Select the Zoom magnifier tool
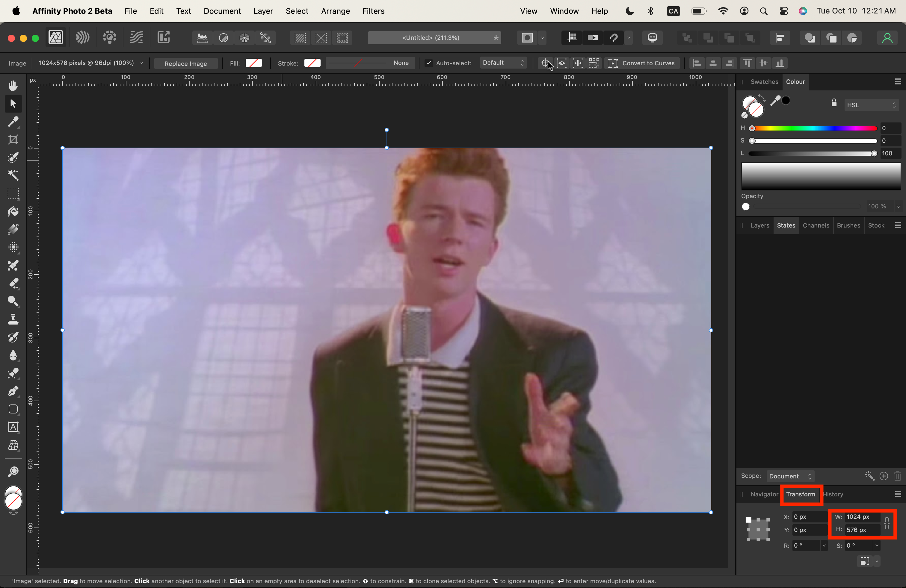The height and width of the screenshot is (588, 906). pyautogui.click(x=13, y=472)
